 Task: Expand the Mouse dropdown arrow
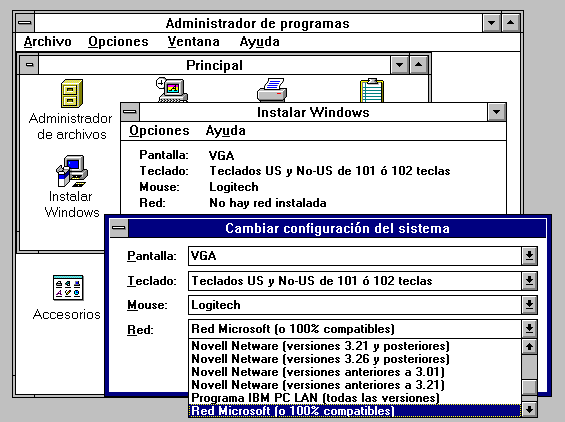pos(529,305)
